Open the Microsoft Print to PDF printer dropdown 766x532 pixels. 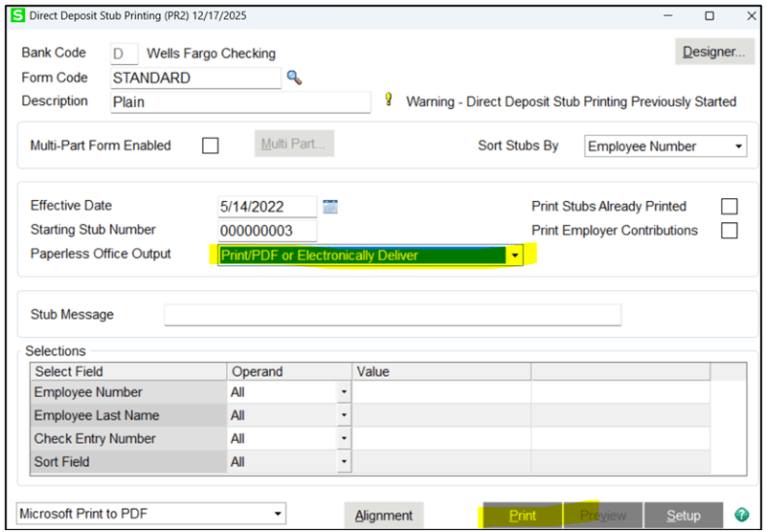[x=278, y=515]
